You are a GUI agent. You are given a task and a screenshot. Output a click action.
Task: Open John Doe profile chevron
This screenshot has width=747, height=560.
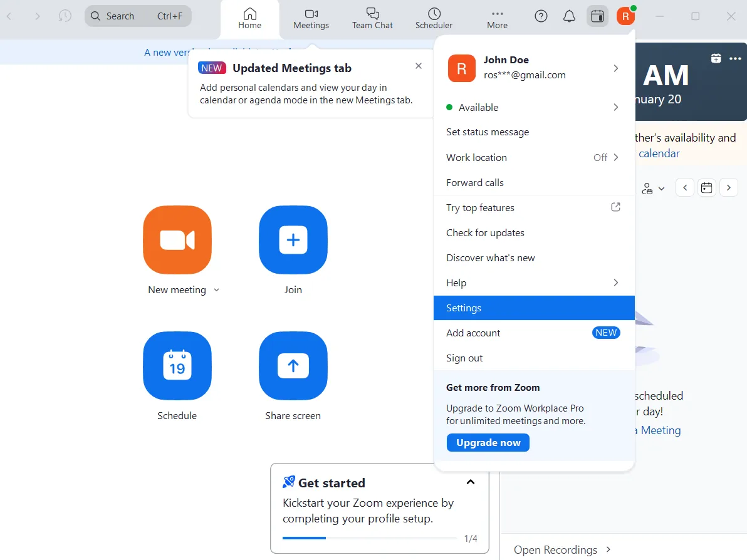[615, 68]
